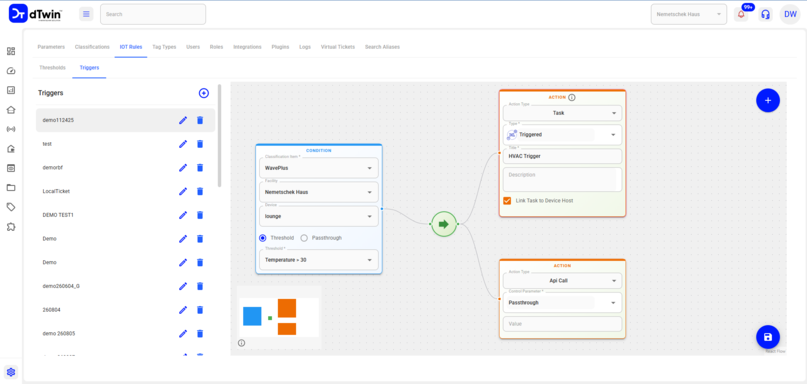This screenshot has height=384, width=807.
Task: Switch to the Users tab
Action: click(x=193, y=47)
